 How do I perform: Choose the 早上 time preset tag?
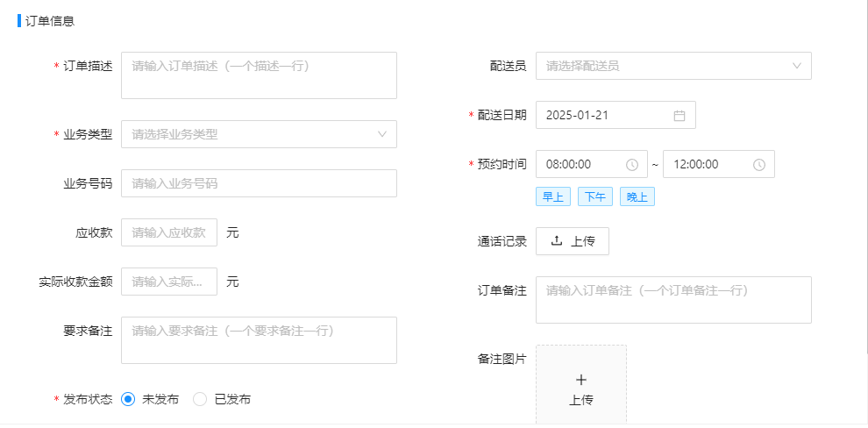[x=553, y=196]
